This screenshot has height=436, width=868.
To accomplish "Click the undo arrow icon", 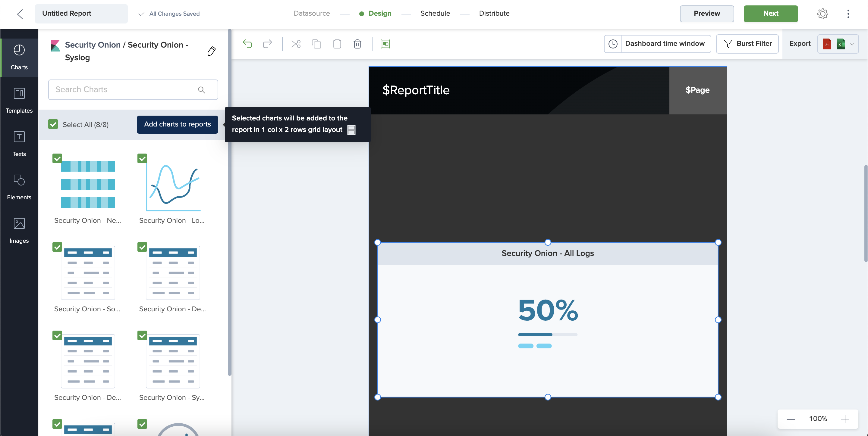I will pyautogui.click(x=247, y=44).
